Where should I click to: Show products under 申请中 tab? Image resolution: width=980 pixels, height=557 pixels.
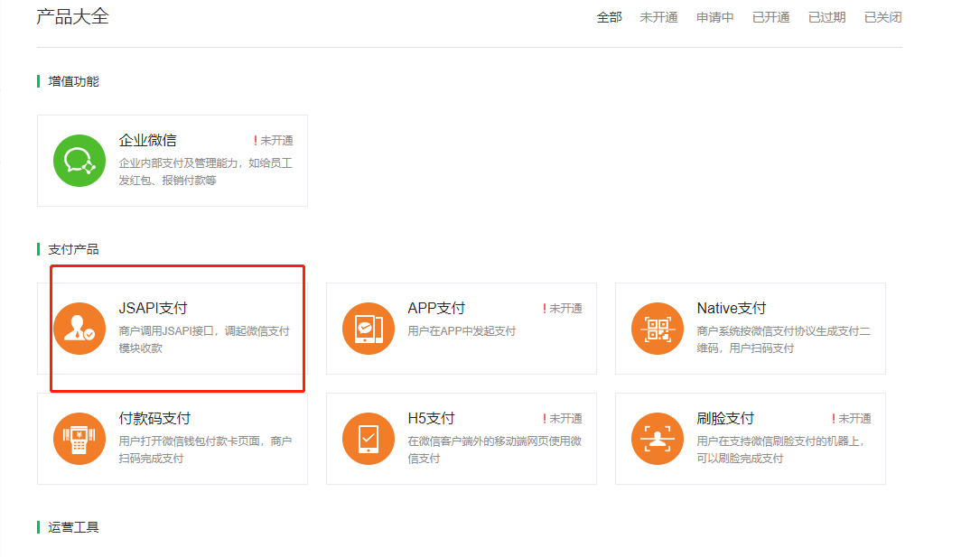(x=715, y=17)
